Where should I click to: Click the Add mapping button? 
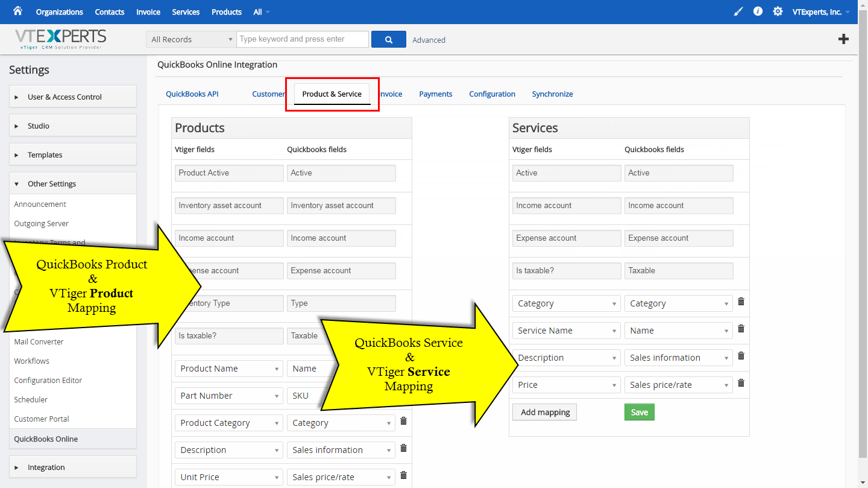pos(544,412)
